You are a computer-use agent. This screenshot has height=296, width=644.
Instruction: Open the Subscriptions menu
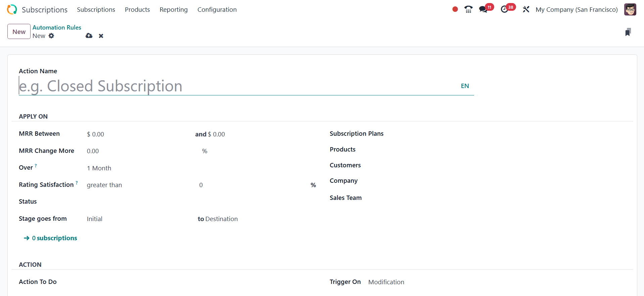coord(96,9)
